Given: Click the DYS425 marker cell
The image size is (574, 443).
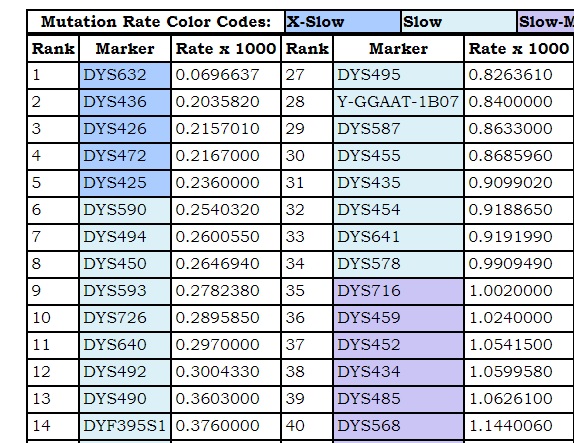Looking at the screenshot, I should click(125, 183).
